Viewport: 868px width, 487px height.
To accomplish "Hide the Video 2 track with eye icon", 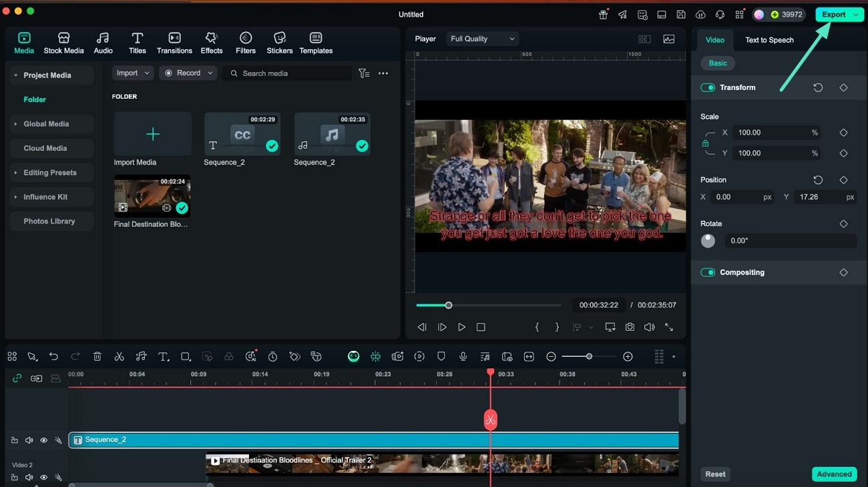I will [x=43, y=478].
